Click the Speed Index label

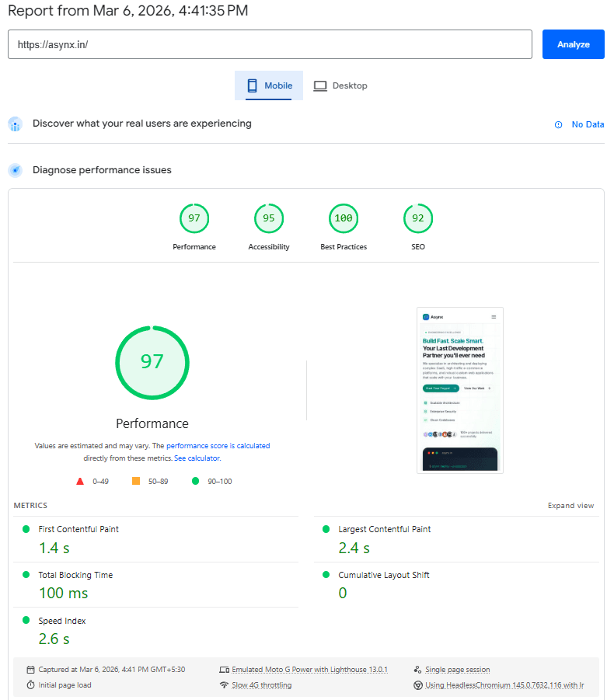point(62,621)
